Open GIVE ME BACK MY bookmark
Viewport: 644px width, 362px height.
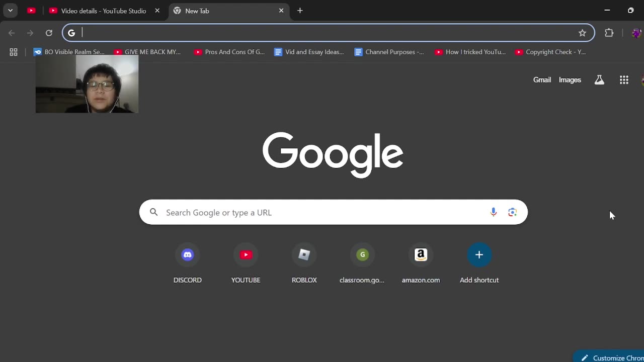(x=147, y=52)
